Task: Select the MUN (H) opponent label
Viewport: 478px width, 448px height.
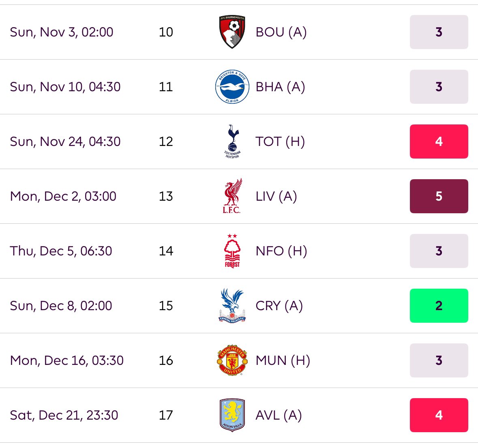Action: click(283, 360)
